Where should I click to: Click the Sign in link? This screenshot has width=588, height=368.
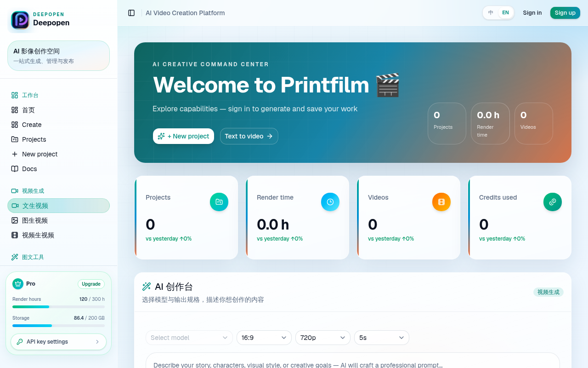[532, 13]
